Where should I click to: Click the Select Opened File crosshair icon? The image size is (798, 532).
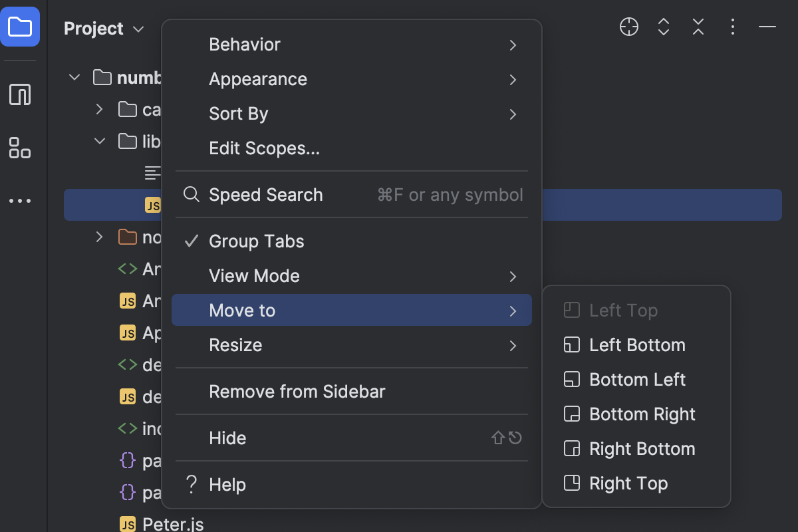[x=628, y=27]
